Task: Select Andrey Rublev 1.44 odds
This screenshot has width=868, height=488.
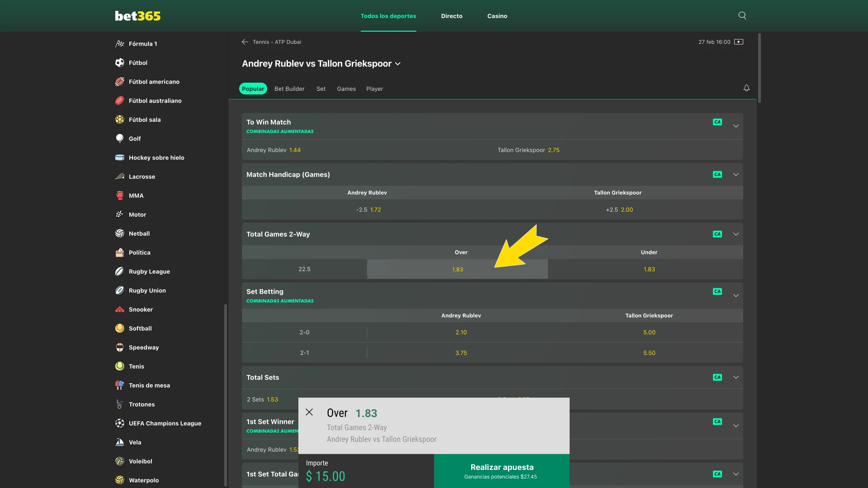Action: click(x=274, y=150)
